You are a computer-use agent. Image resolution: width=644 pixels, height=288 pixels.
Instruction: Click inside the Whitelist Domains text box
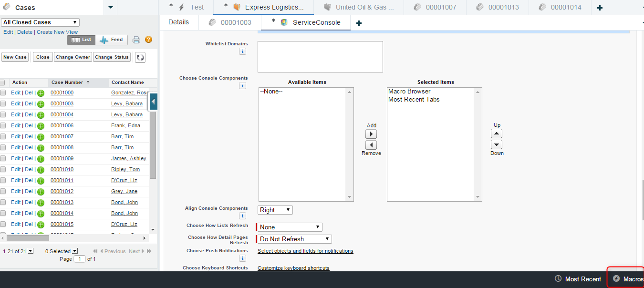[x=320, y=56]
